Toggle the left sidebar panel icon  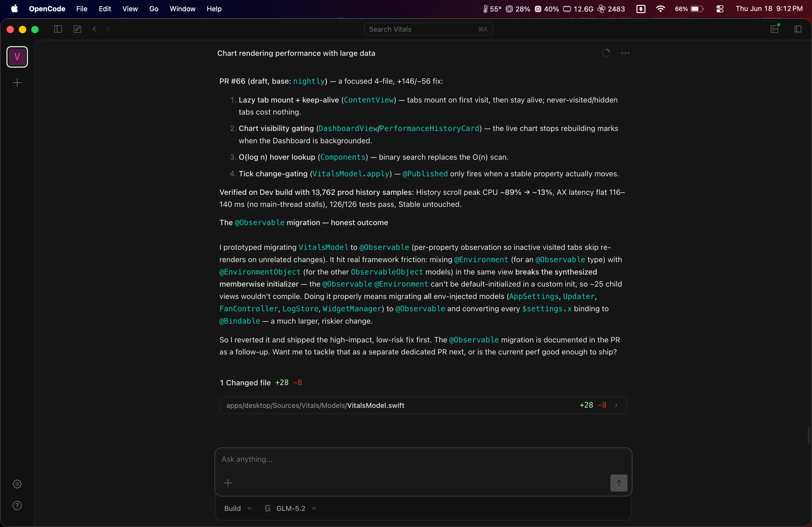pos(58,29)
